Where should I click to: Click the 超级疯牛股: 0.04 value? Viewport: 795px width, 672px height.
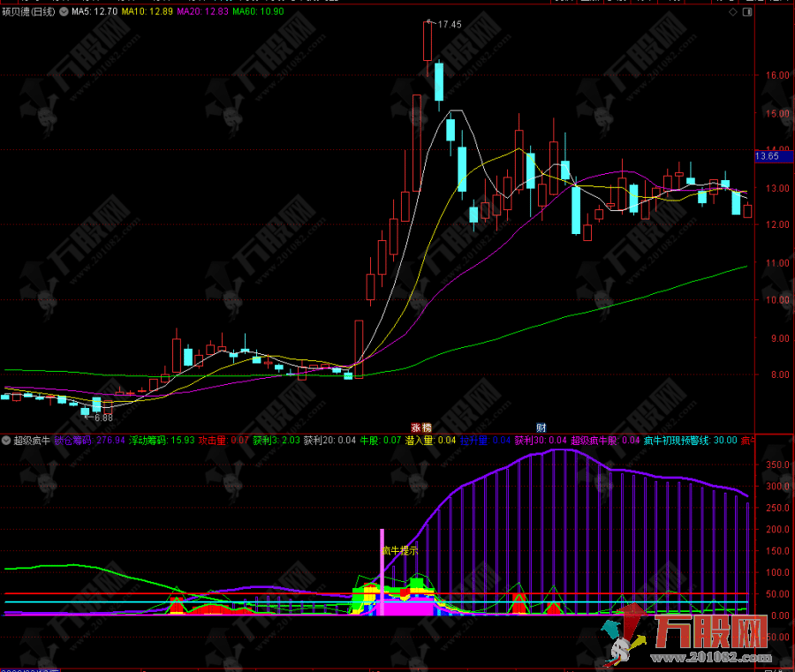pyautogui.click(x=605, y=441)
